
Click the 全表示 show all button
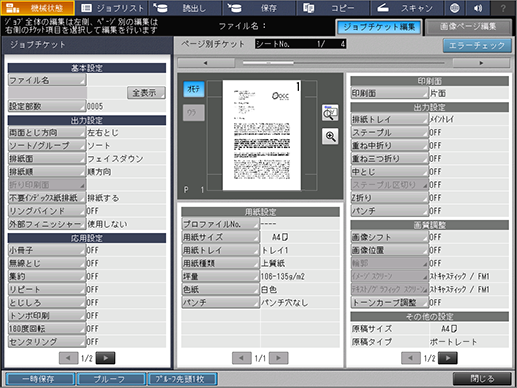146,93
